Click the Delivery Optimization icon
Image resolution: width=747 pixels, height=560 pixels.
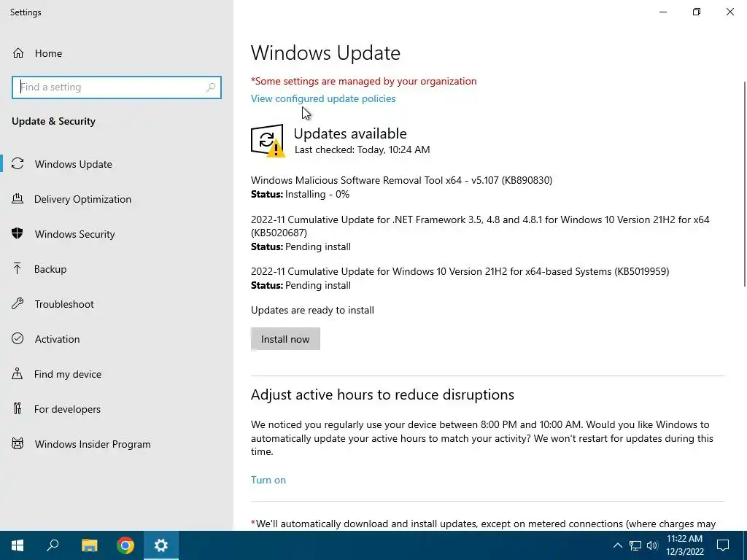click(x=18, y=198)
